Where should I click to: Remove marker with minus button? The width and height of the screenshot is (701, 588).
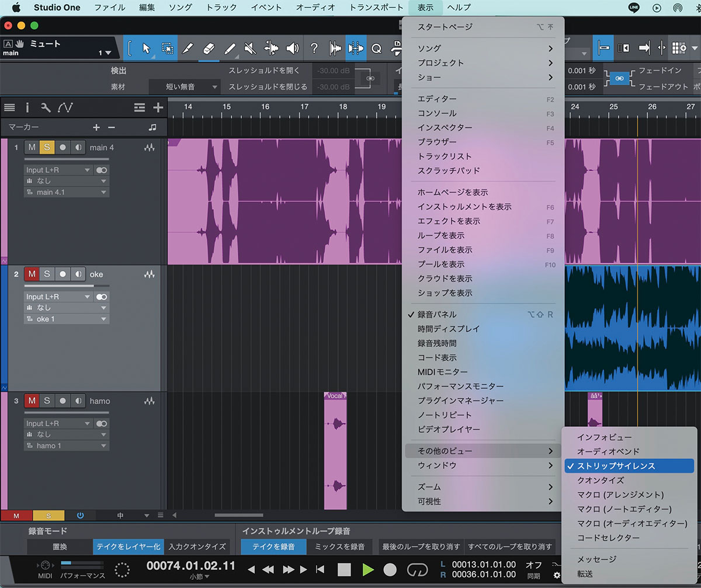pyautogui.click(x=112, y=127)
